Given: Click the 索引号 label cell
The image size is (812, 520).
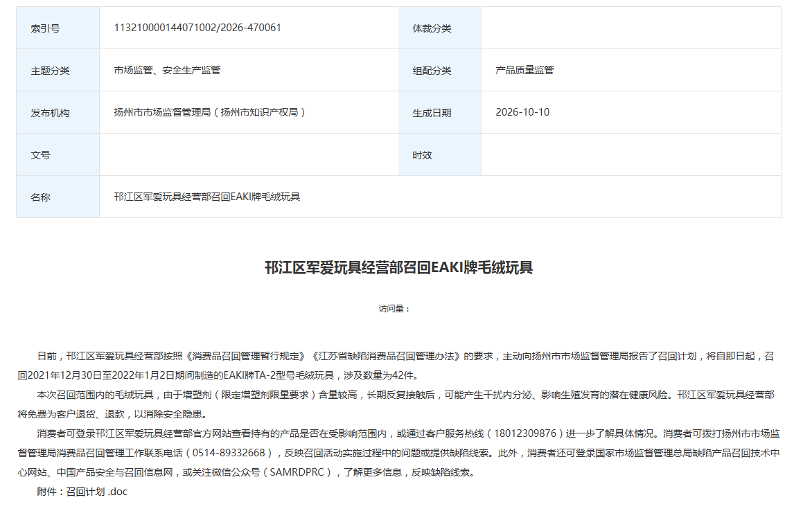Looking at the screenshot, I should click(x=58, y=28).
